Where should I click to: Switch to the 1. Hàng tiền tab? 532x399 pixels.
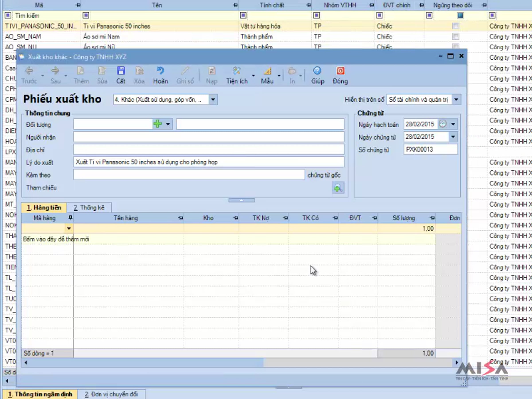click(44, 207)
